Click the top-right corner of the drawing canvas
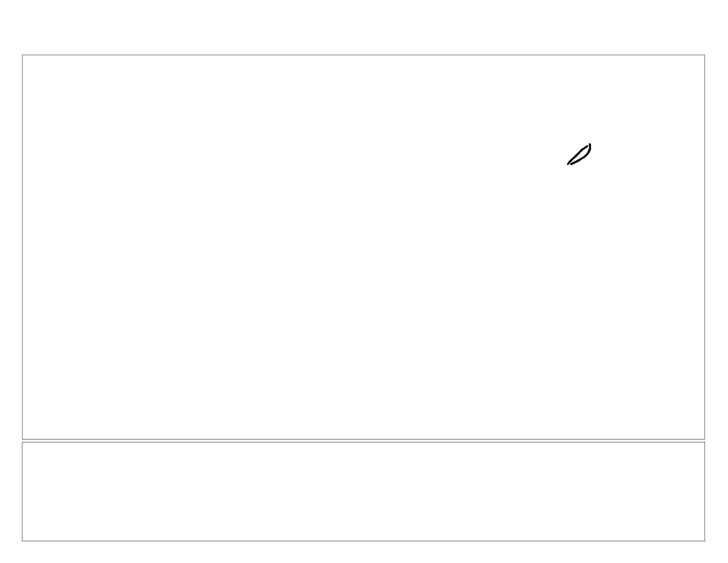 [705, 55]
